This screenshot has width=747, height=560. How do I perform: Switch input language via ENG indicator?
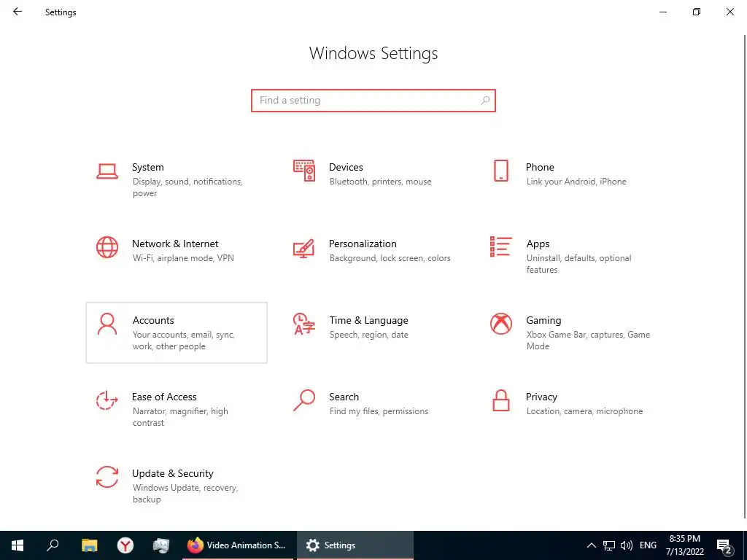tap(648, 545)
